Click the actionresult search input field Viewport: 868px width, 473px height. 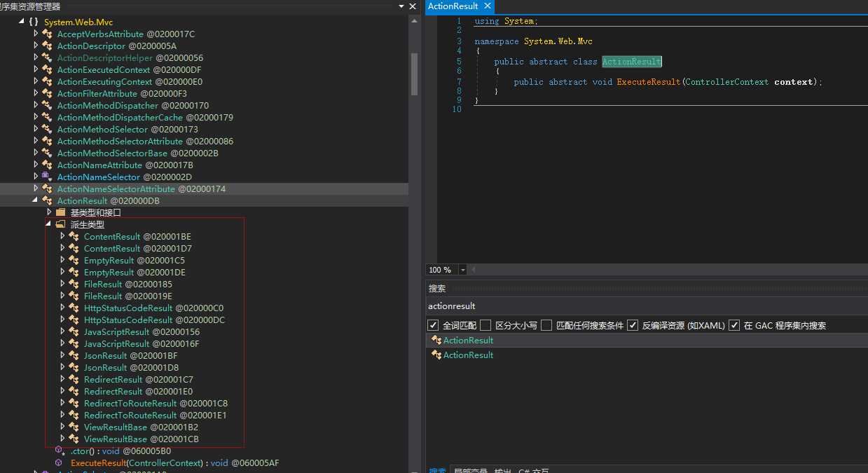646,306
